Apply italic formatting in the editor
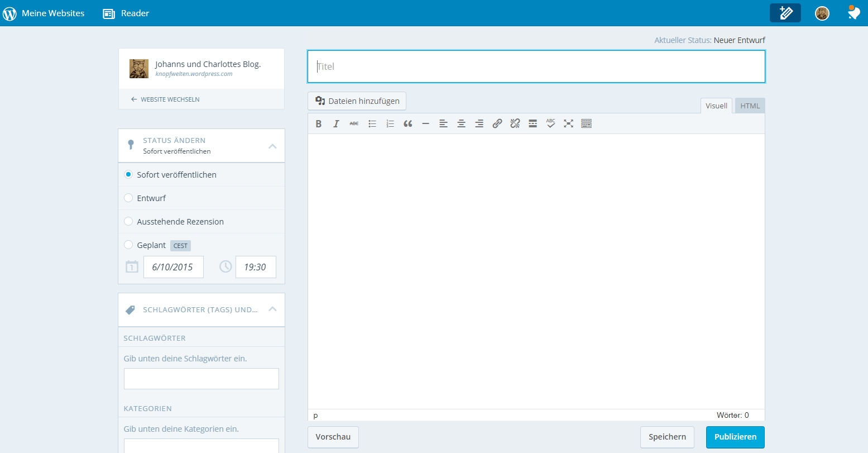The image size is (868, 453). [336, 124]
